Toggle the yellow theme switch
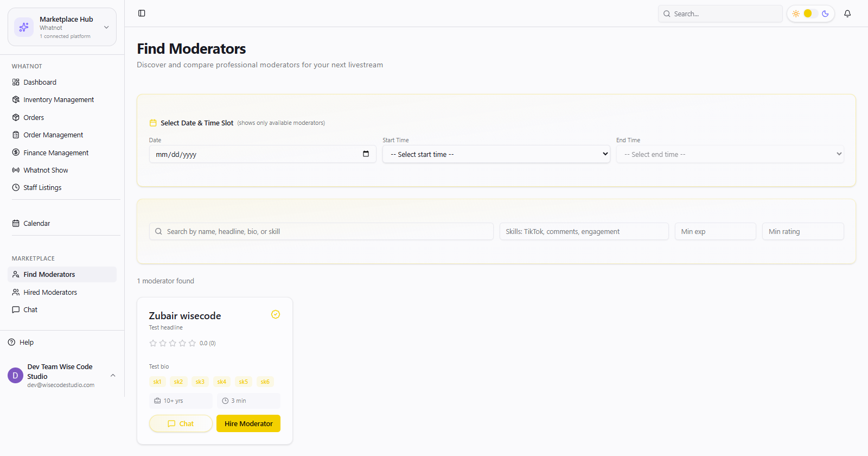 click(810, 14)
